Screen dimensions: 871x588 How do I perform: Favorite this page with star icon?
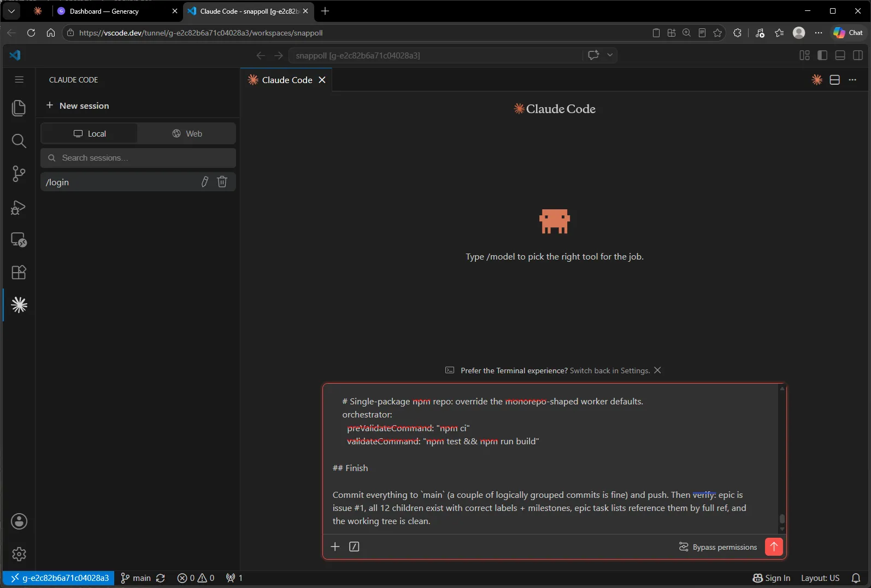point(717,33)
